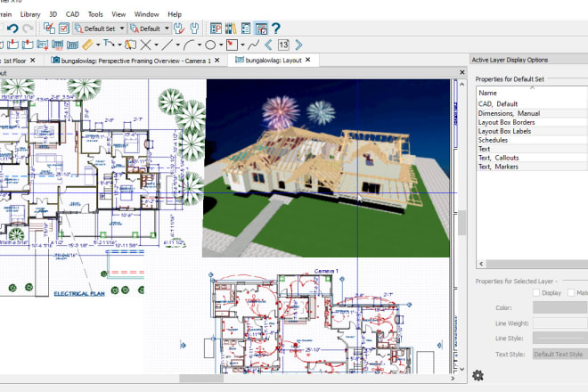Open the Help menu
The height and width of the screenshot is (392, 588).
pyautogui.click(x=175, y=14)
